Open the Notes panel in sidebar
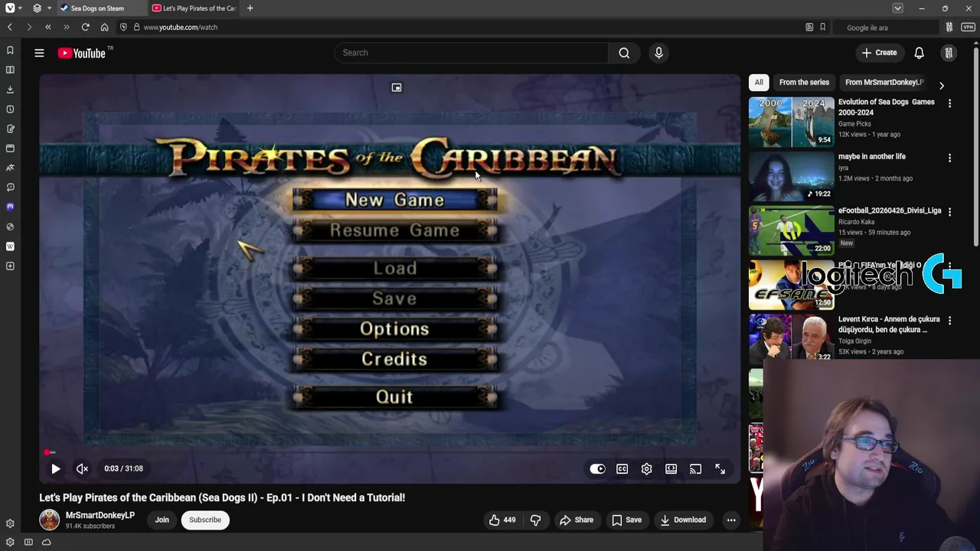 pos(10,129)
